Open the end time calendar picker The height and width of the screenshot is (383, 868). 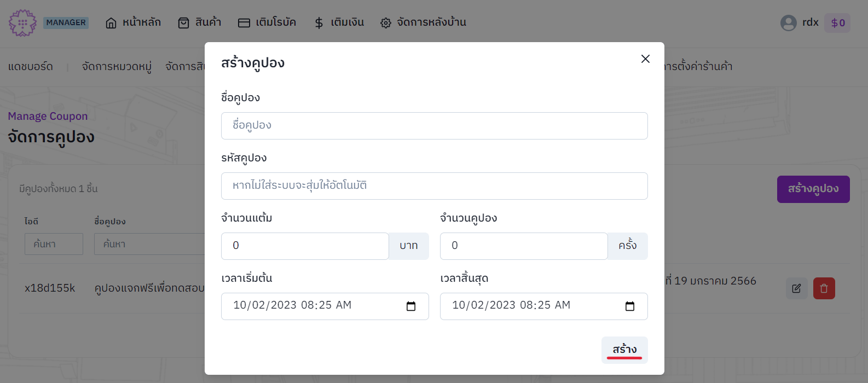630,306
